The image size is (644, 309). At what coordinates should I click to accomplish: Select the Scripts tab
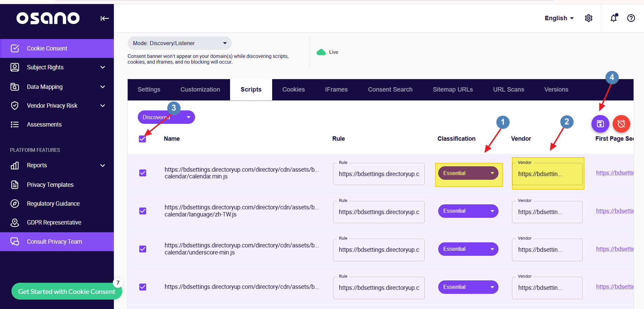[251, 90]
